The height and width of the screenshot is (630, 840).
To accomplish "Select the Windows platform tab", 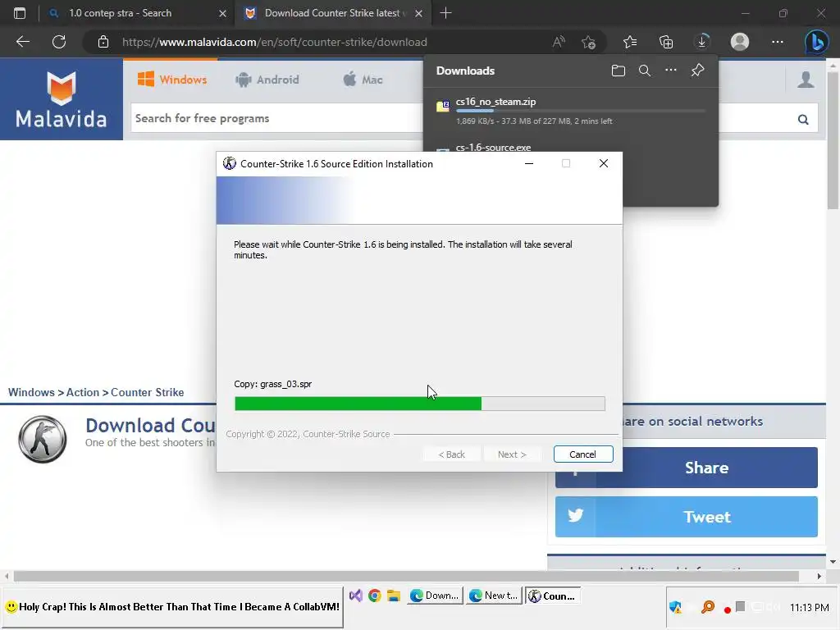I will tap(172, 80).
